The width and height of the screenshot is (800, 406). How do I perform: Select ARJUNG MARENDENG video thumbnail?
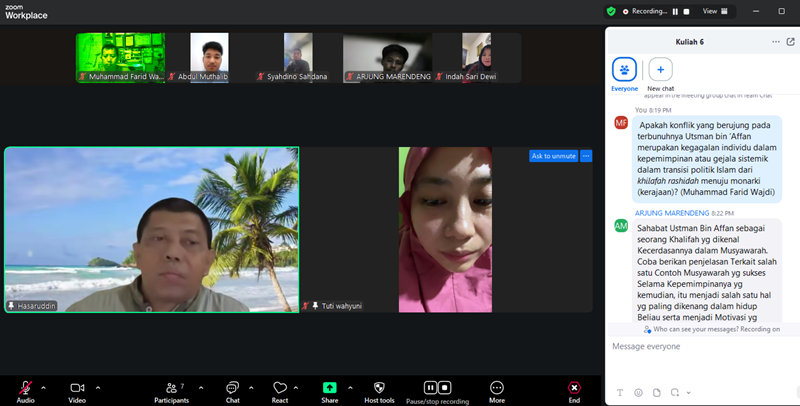coord(388,58)
